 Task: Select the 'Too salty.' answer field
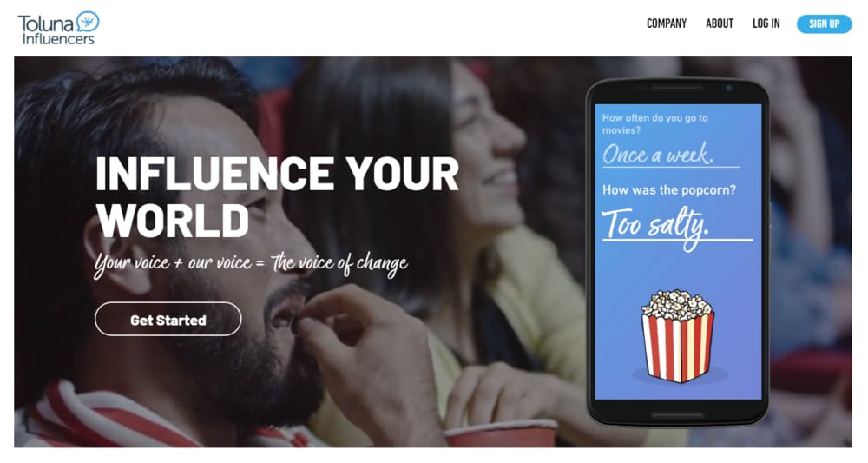(x=677, y=225)
